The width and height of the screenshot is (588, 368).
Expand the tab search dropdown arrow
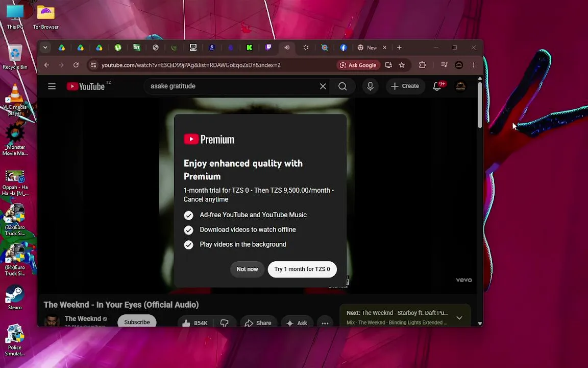[45, 48]
